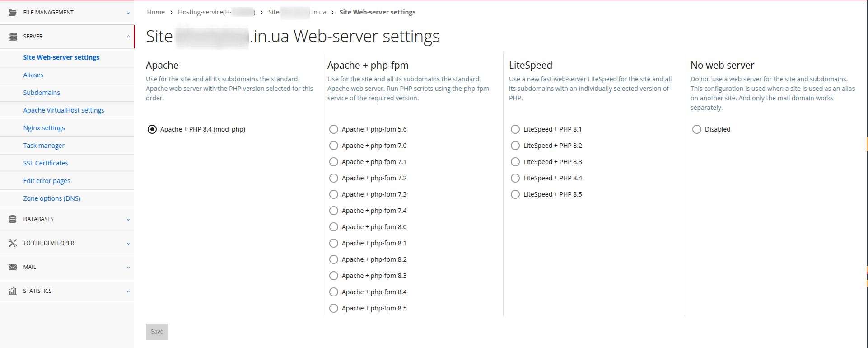Collapse the Server section
This screenshot has height=348, width=868.
(128, 36)
